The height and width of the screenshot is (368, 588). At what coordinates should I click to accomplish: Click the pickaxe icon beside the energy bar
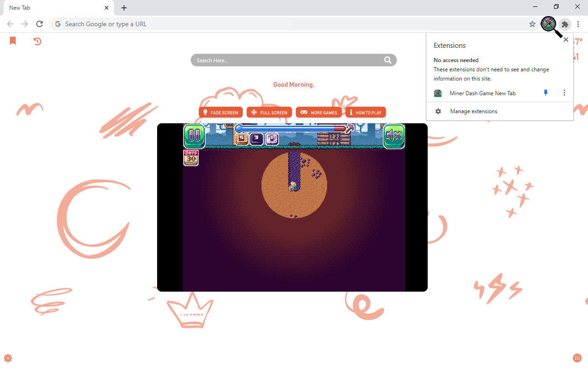(350, 129)
